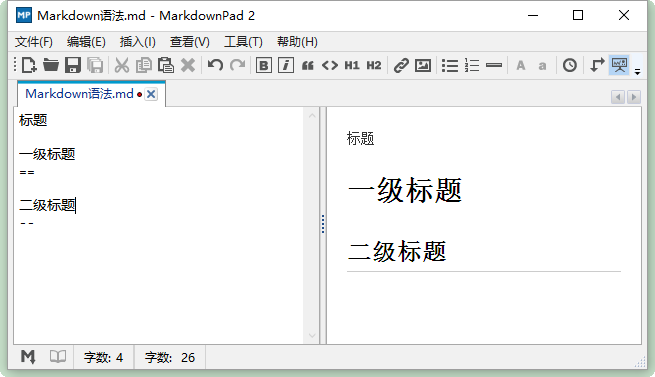Open the 插入(I) menu
Image resolution: width=655 pixels, height=377 pixels.
pyautogui.click(x=137, y=42)
